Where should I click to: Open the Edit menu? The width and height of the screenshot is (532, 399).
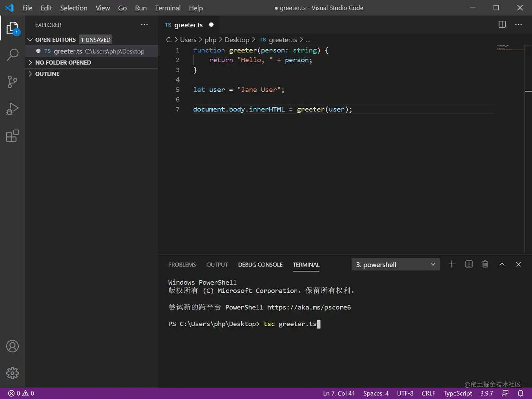point(46,8)
